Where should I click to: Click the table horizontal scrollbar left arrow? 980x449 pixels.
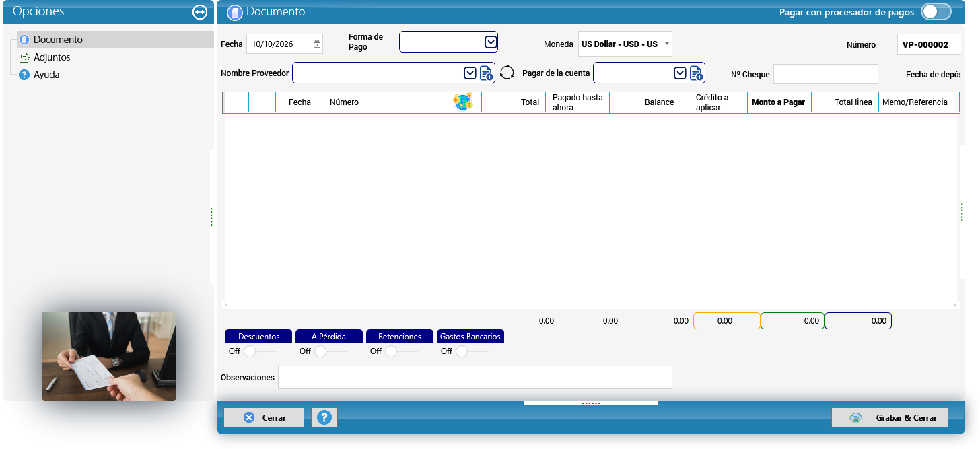(226, 305)
